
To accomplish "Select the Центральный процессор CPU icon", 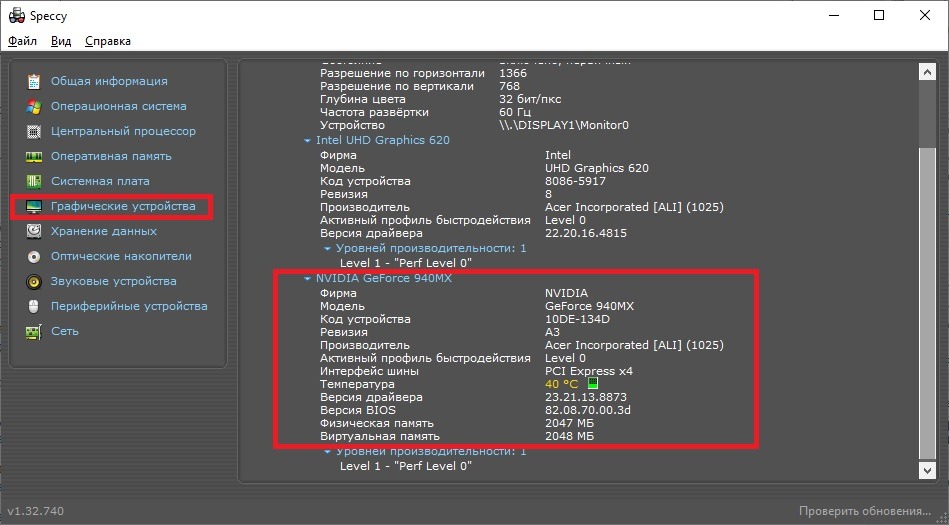I will coord(34,131).
